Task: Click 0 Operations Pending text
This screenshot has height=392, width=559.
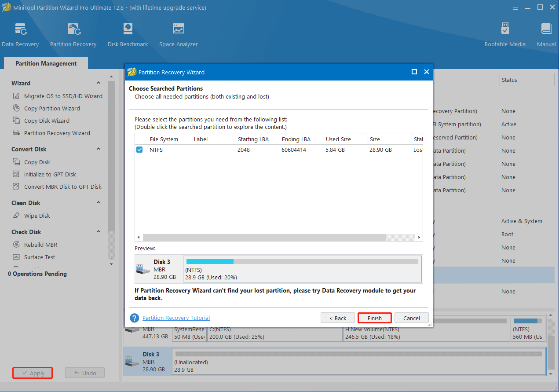Action: (37, 274)
